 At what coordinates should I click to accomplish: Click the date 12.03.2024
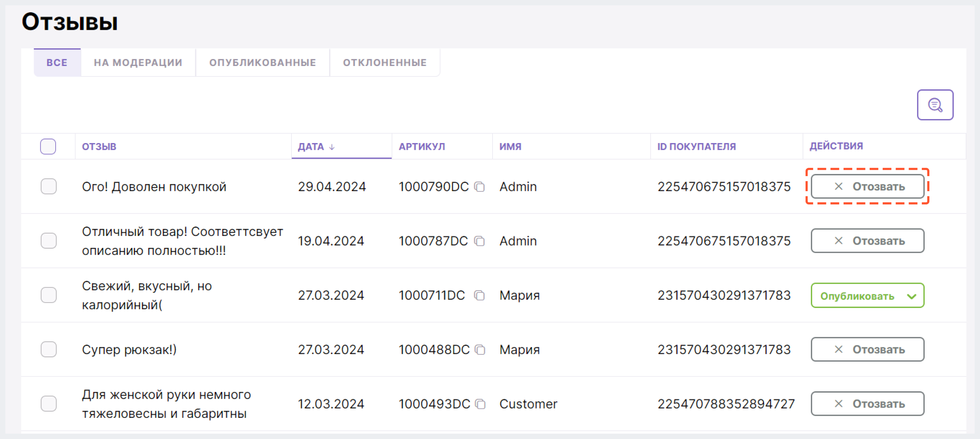tap(331, 404)
